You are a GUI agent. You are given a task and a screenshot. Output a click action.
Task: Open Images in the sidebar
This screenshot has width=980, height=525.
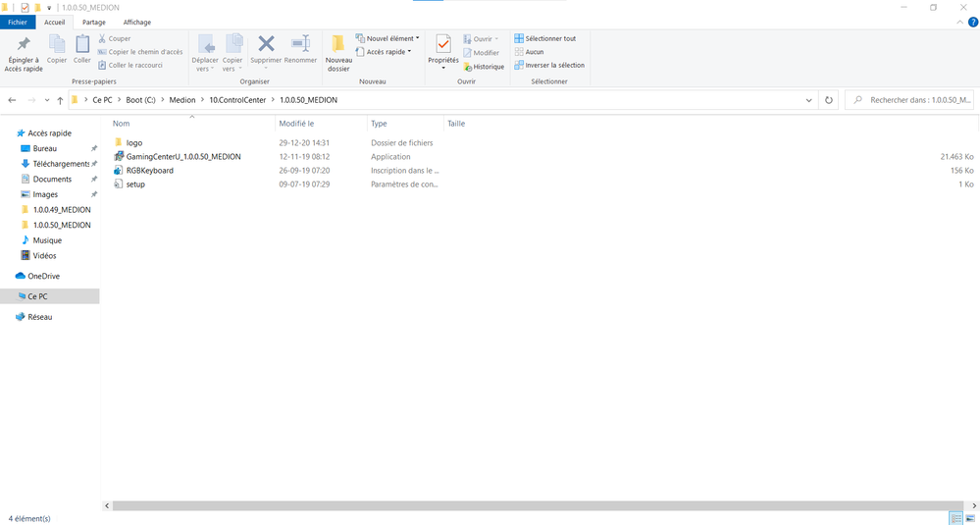tap(45, 194)
